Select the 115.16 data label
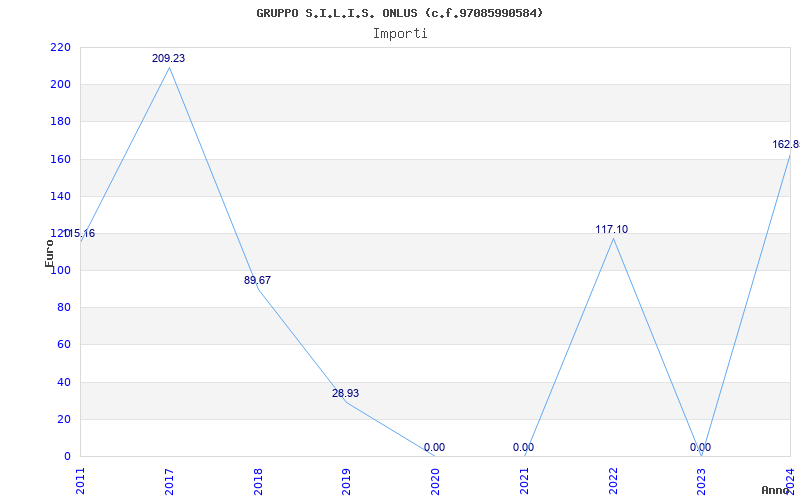The height and width of the screenshot is (500, 800). tap(79, 234)
